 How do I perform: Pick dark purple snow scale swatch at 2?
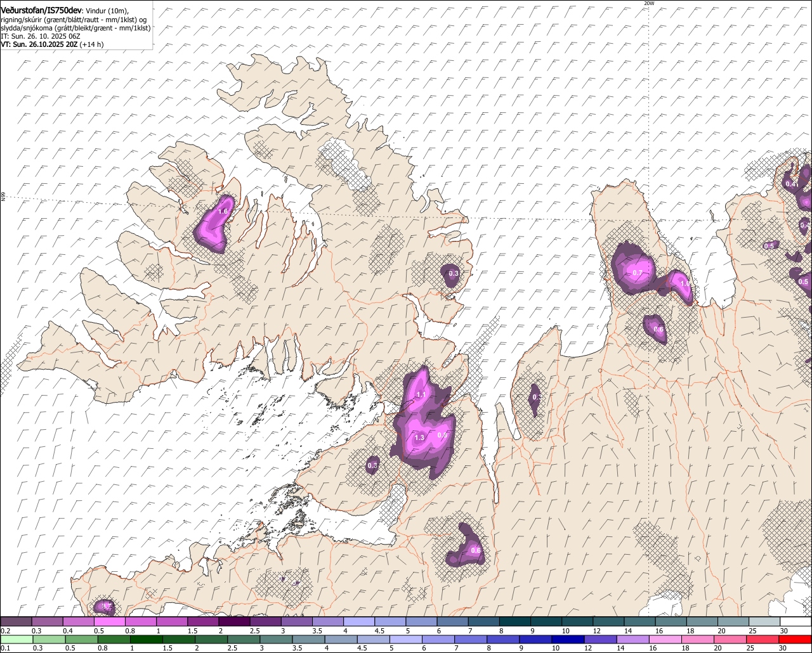point(235,621)
